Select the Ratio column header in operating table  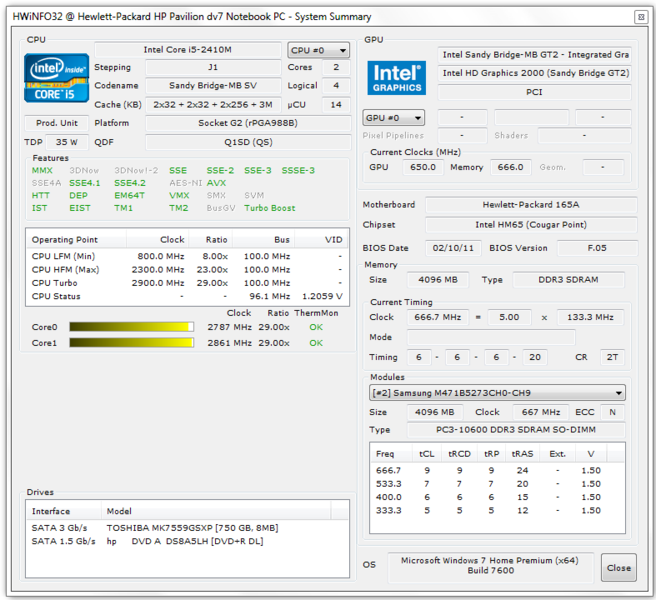click(211, 240)
